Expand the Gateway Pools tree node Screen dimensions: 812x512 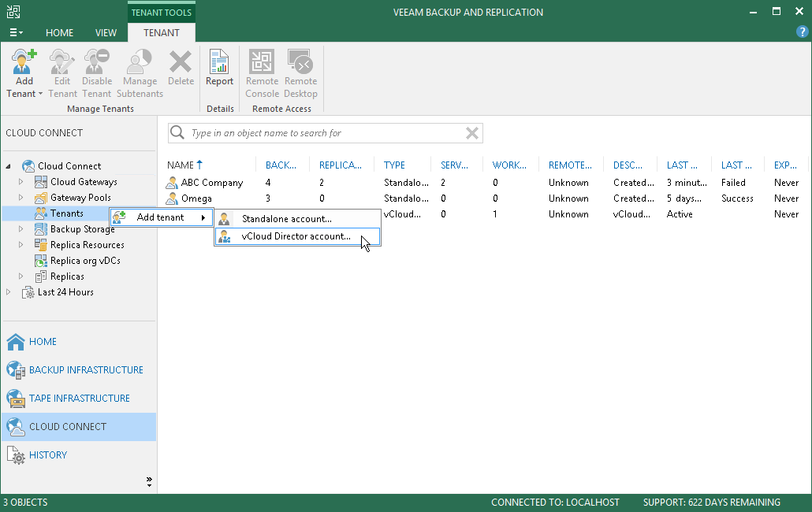click(x=20, y=198)
